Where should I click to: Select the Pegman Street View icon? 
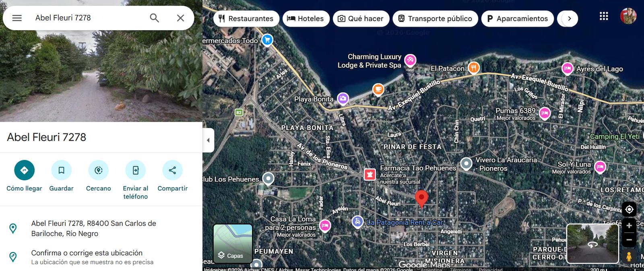pos(629,257)
